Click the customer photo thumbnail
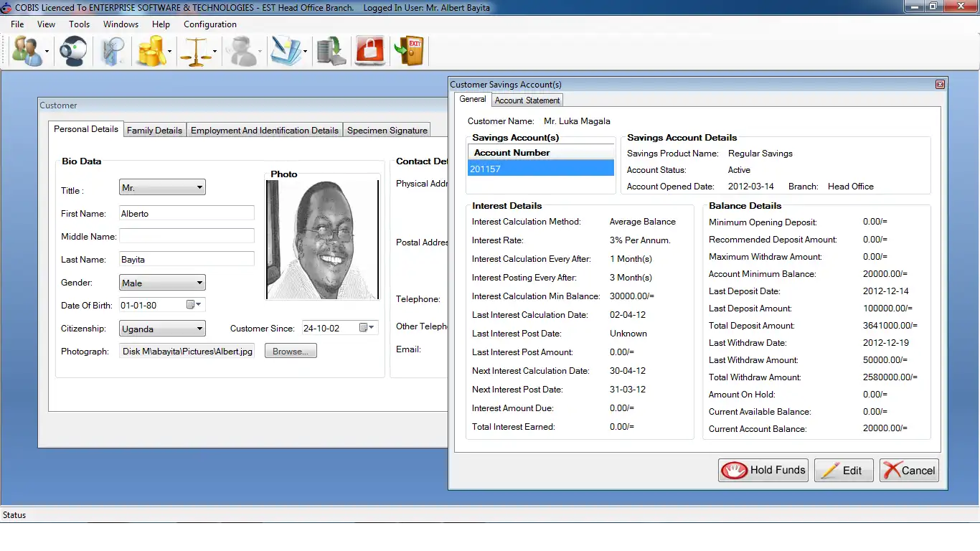 pyautogui.click(x=322, y=240)
